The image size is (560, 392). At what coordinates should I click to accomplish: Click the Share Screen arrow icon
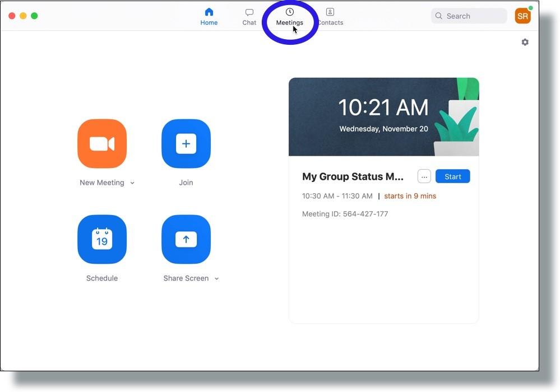click(x=186, y=239)
